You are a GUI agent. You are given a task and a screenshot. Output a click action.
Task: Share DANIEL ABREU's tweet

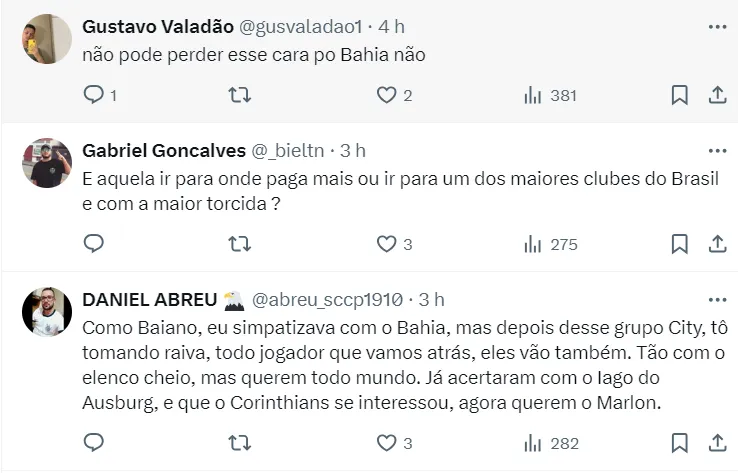(717, 442)
